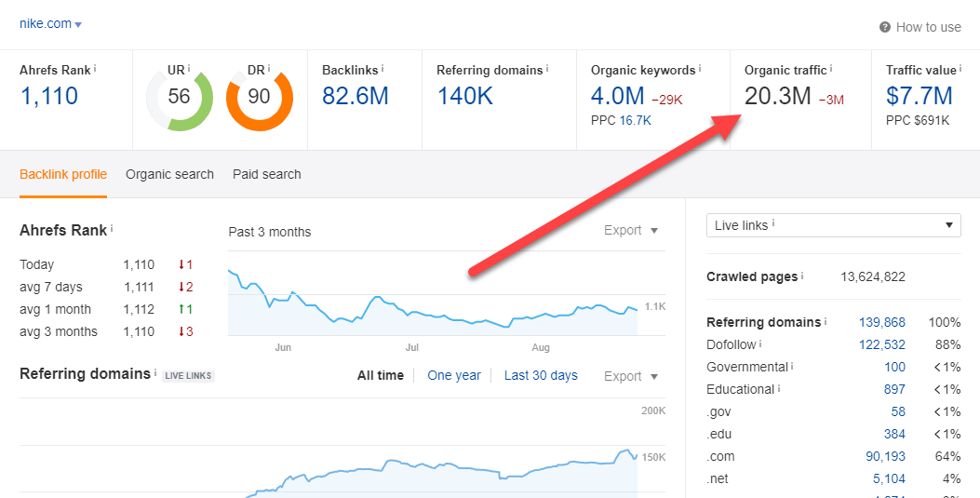Screen dimensions: 980x498
Task: Select the All time range option
Action: click(x=380, y=375)
